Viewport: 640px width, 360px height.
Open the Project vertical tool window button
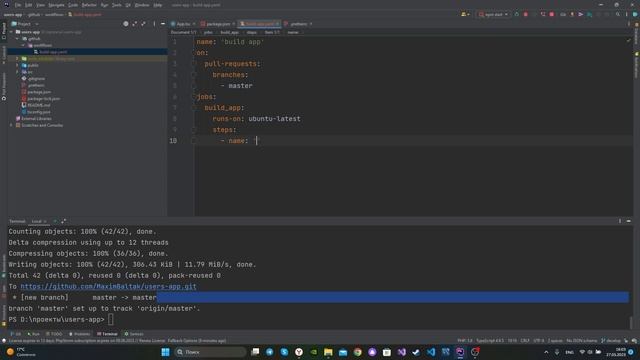4,31
